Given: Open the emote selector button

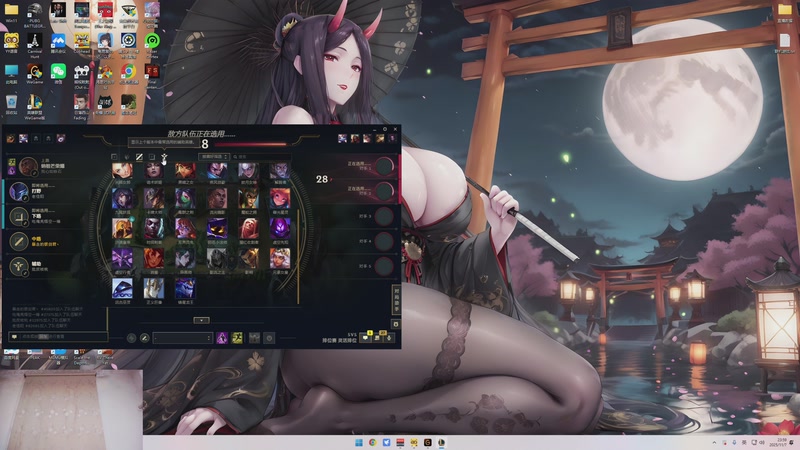Looking at the screenshot, I should (269, 338).
